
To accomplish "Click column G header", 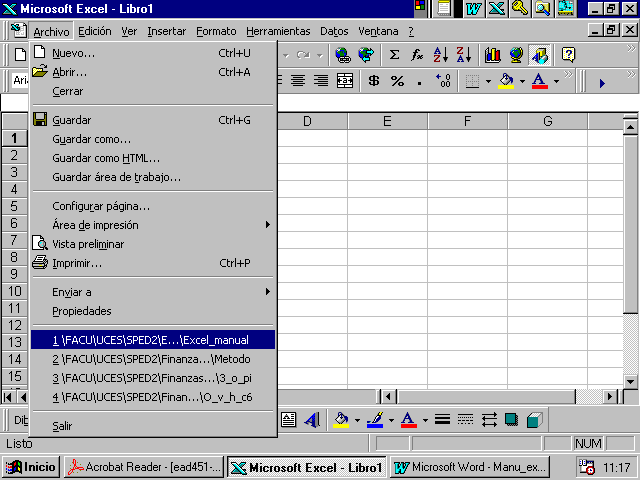I will [547, 121].
